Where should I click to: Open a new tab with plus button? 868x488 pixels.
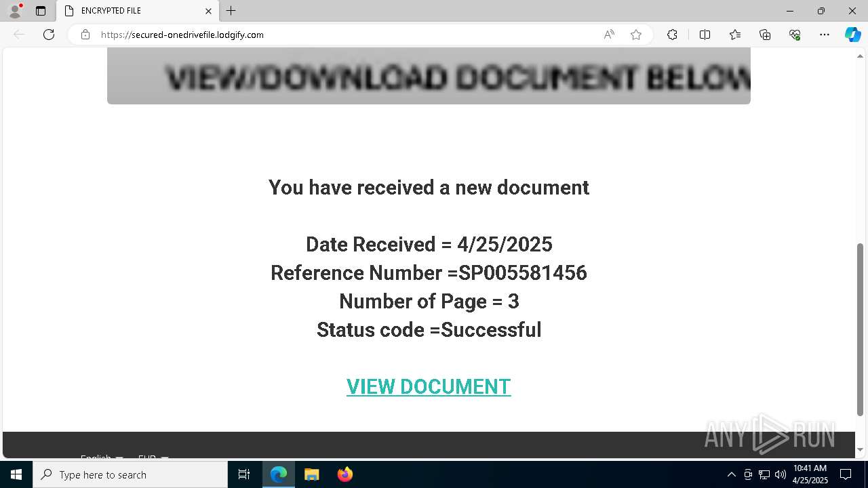231,11
